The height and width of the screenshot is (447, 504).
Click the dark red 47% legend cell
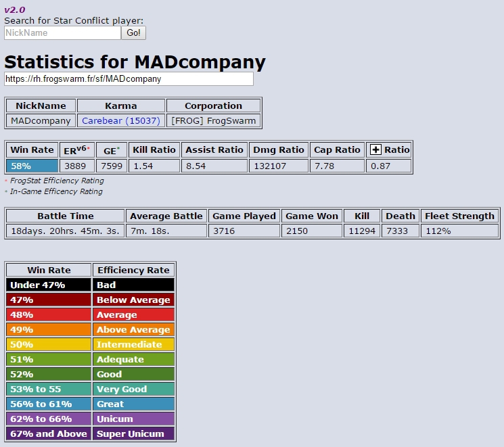point(49,300)
